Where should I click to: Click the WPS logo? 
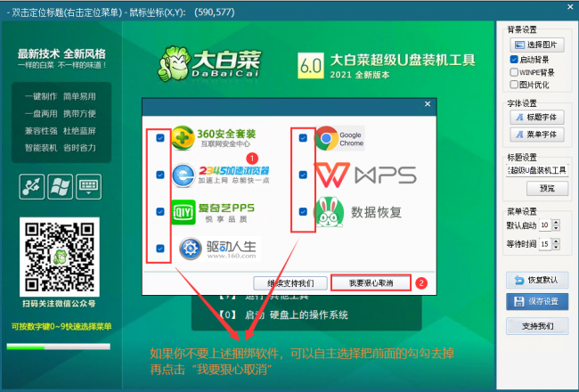pyautogui.click(x=365, y=176)
